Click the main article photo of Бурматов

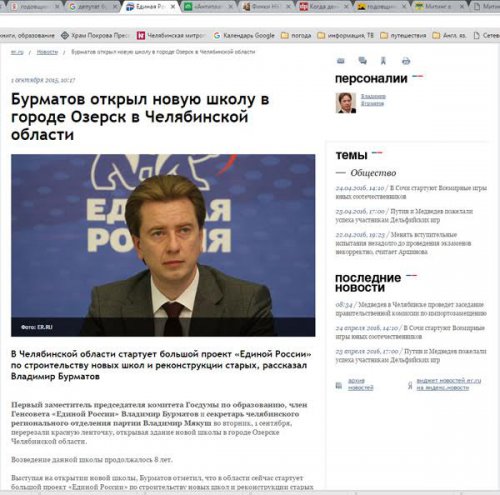click(x=163, y=245)
